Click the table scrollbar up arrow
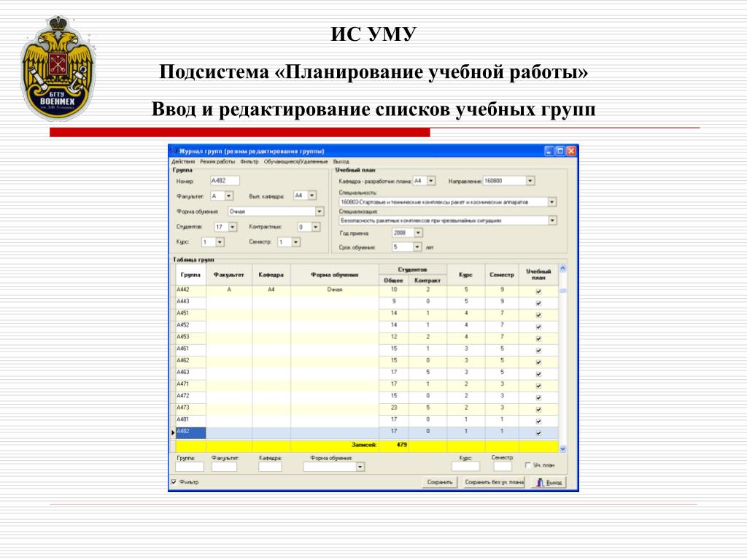The image size is (747, 560). (x=562, y=268)
